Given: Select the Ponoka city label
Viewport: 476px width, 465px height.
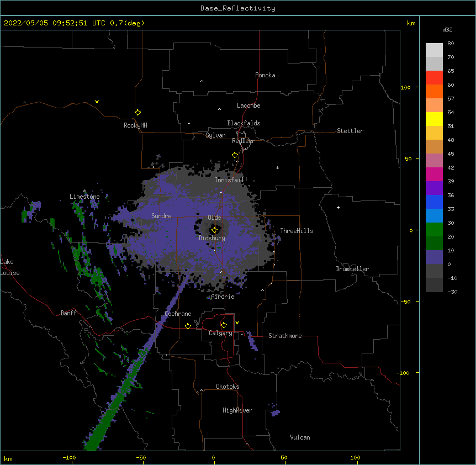Looking at the screenshot, I should coord(265,75).
